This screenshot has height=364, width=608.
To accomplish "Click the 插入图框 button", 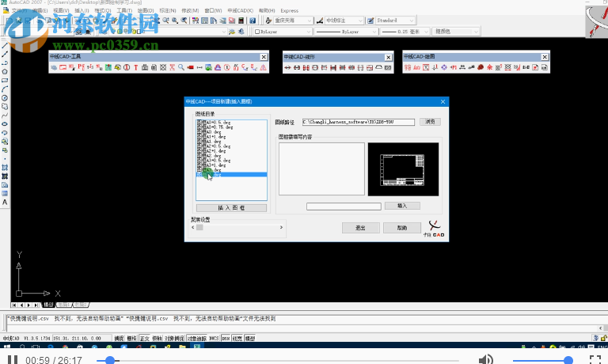I will point(231,208).
